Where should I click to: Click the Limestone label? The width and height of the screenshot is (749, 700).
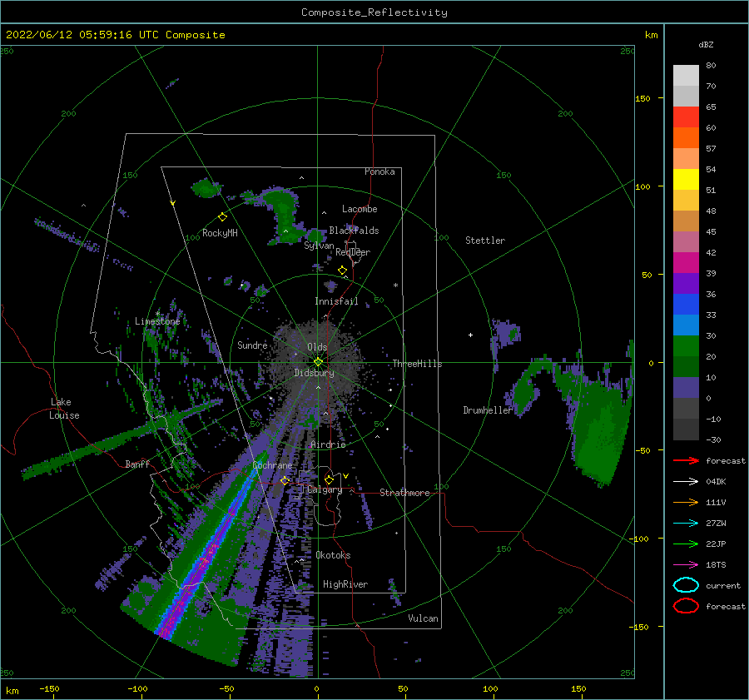[157, 321]
